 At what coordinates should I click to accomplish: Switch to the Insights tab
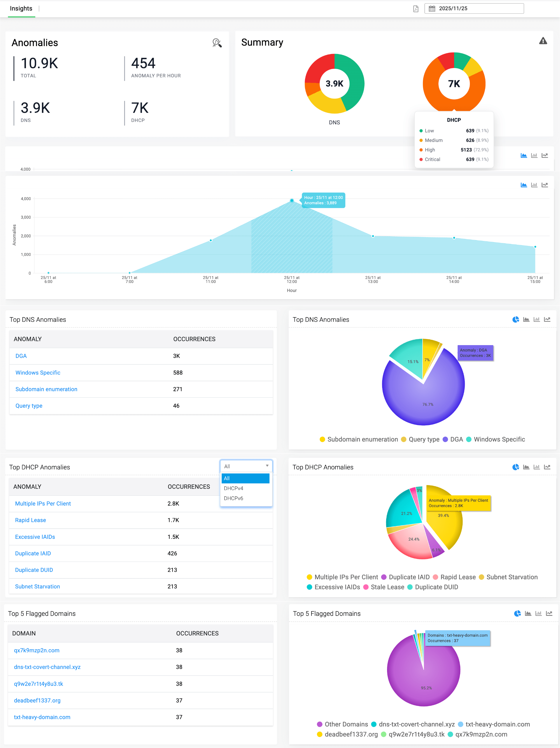[21, 8]
